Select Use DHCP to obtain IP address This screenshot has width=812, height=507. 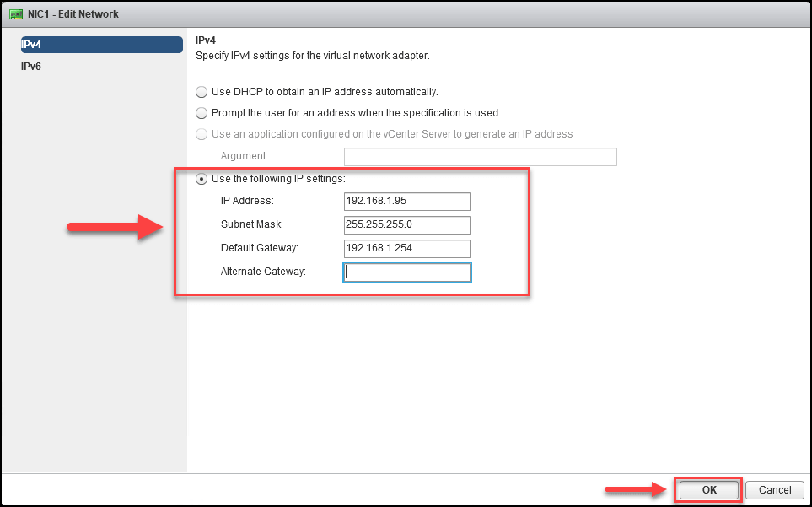[x=202, y=92]
